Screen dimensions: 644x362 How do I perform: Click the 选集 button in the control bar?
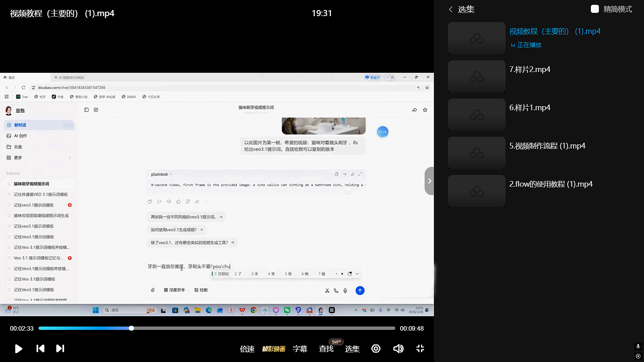coord(352,349)
